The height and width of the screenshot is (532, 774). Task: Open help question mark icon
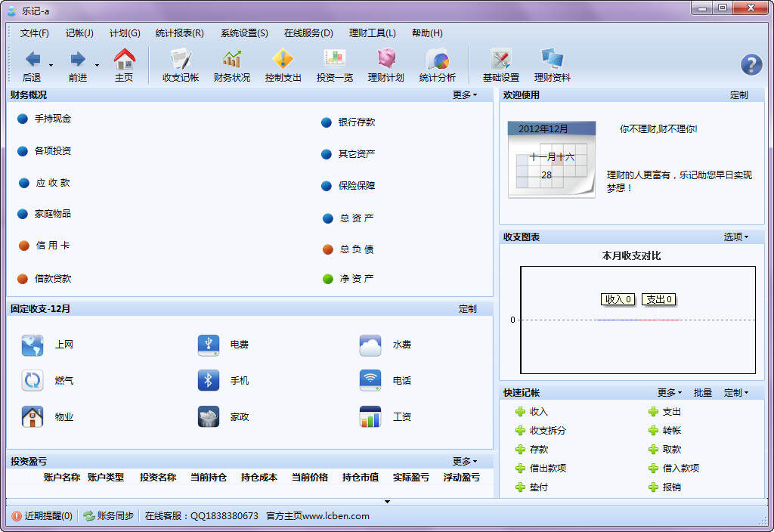(x=751, y=65)
